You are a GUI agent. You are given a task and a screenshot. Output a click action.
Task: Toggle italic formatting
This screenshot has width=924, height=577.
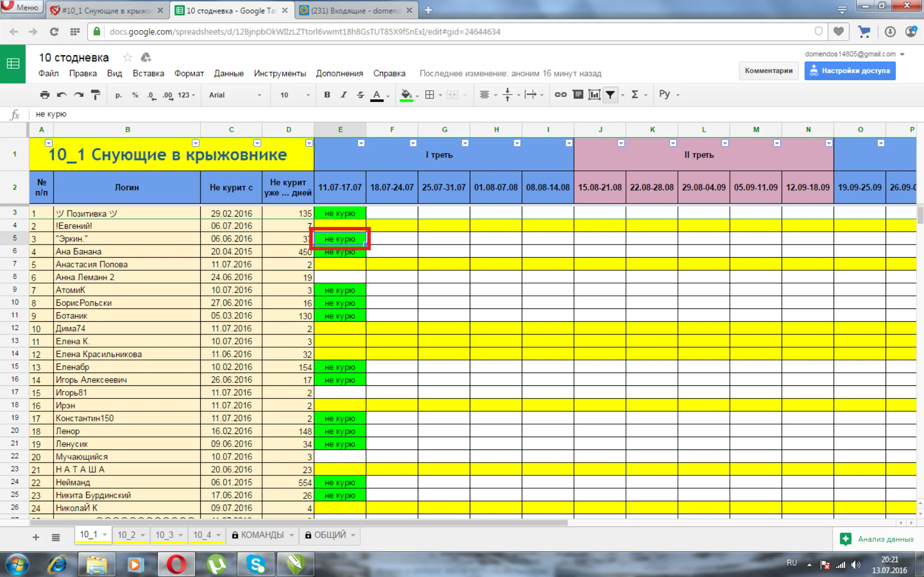coord(343,95)
